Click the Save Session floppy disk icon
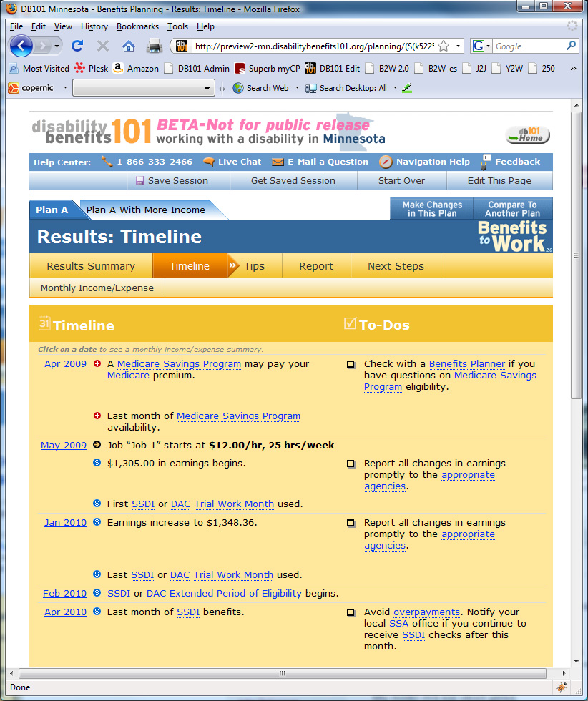Image resolution: width=588 pixels, height=701 pixels. [x=140, y=180]
